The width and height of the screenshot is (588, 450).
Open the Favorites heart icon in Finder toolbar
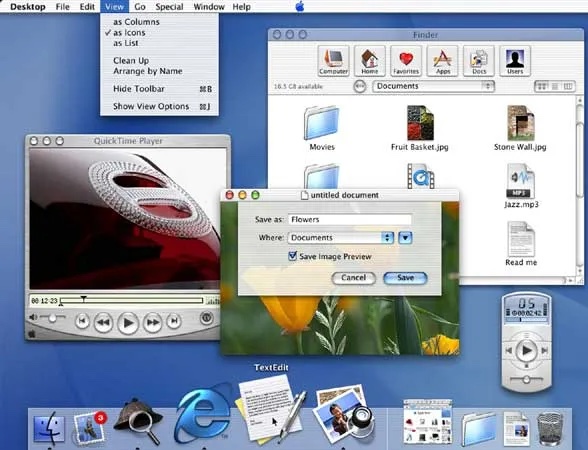(406, 61)
